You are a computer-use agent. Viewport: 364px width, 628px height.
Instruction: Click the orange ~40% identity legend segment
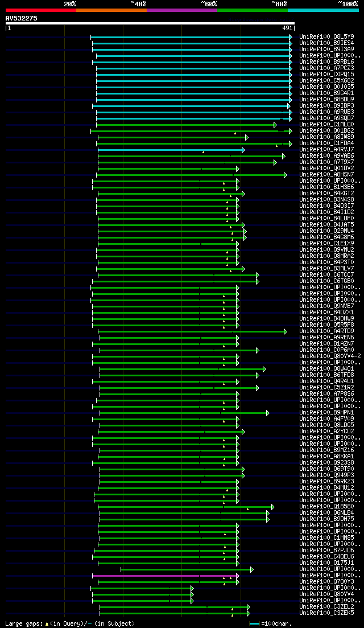tap(111, 10)
